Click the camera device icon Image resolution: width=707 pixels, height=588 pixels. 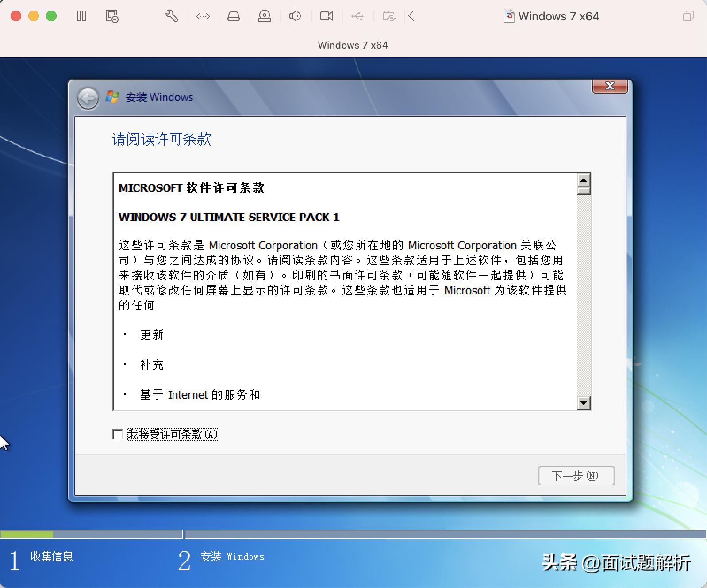[x=327, y=16]
